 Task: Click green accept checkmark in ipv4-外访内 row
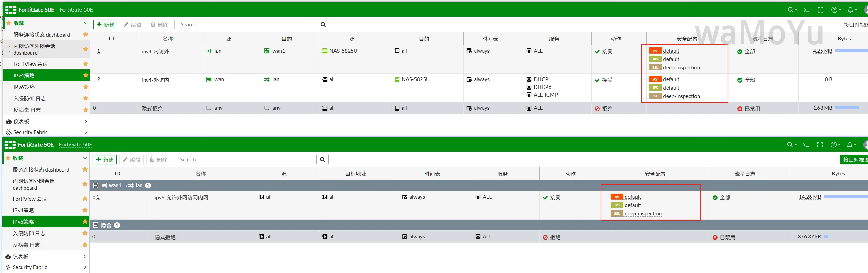point(597,80)
